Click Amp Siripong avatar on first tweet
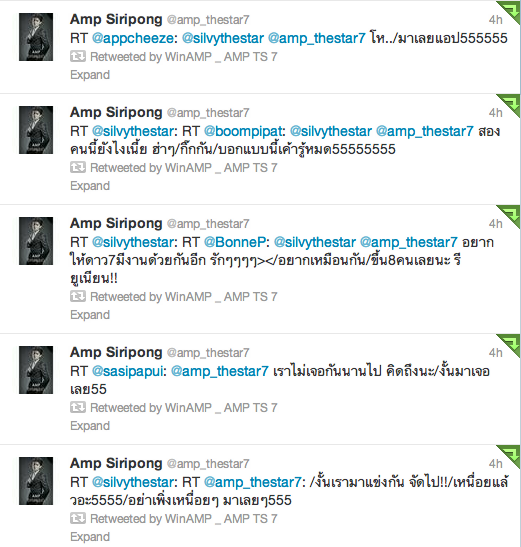Viewport: 521px width, 547px height. 36,37
